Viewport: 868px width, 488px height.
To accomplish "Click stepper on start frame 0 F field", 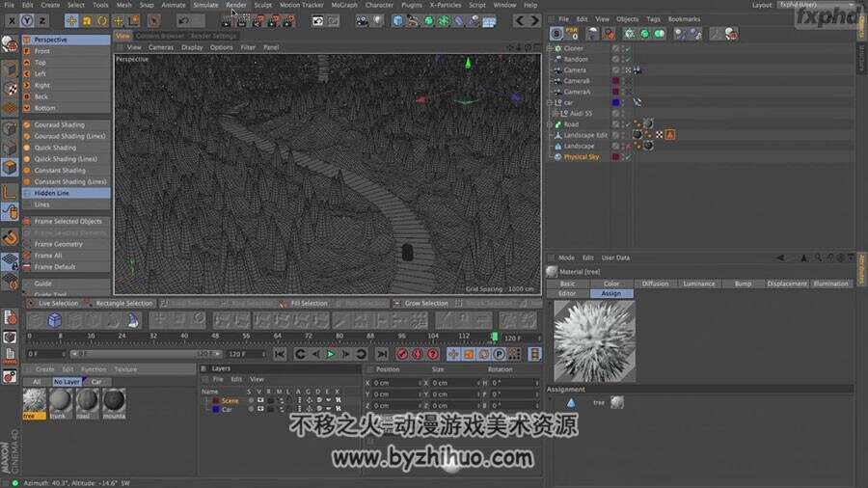I will click(x=63, y=354).
